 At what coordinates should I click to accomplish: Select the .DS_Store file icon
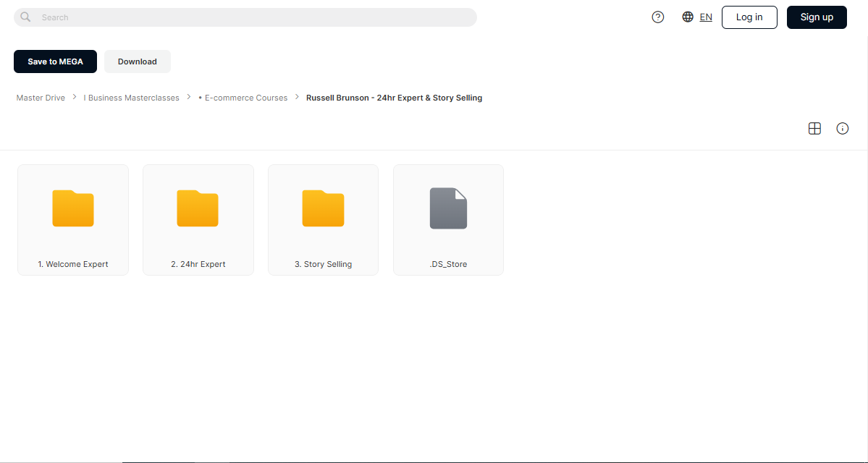[448, 208]
